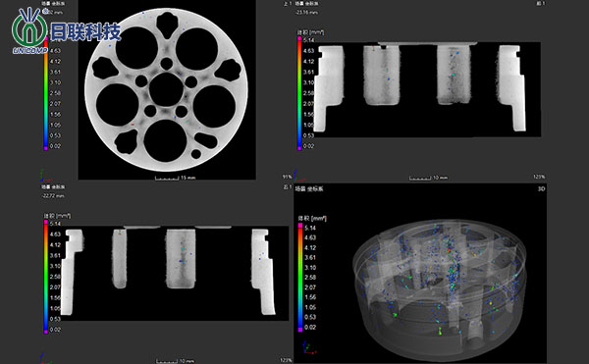Viewport: 589px width, 364px height.
Task: Click the scene coordinate label atop 3D view
Action: pos(309,188)
